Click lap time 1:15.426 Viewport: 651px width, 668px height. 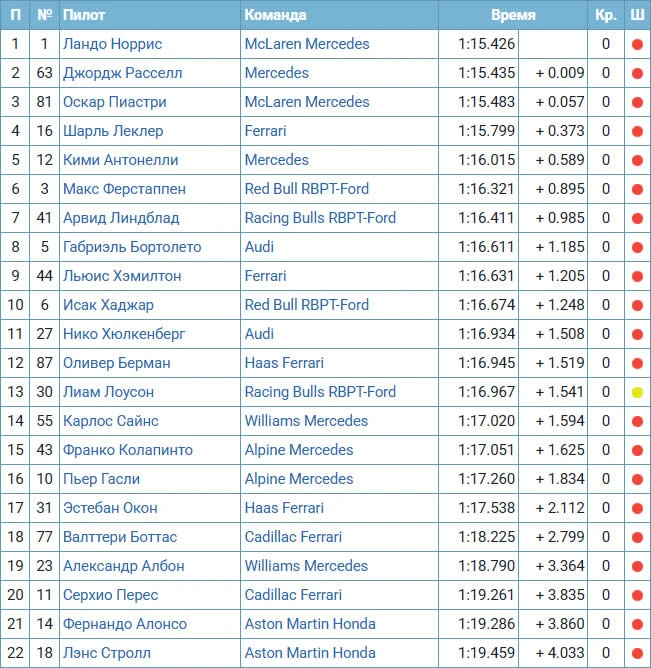(486, 44)
